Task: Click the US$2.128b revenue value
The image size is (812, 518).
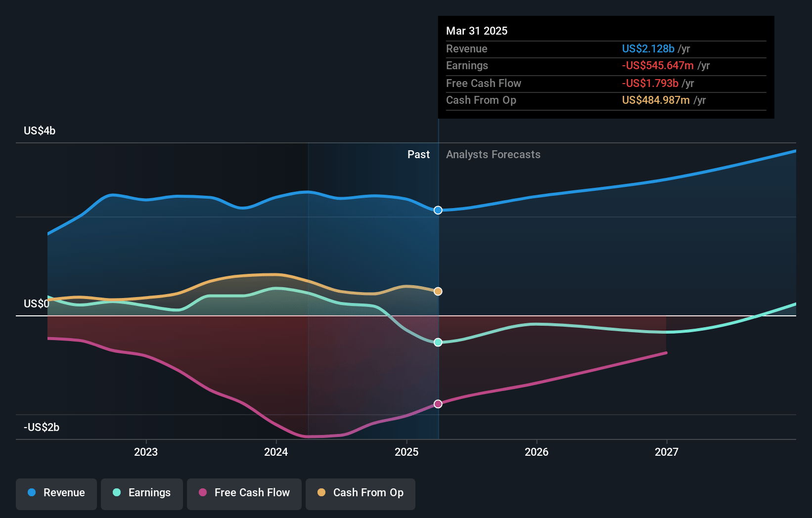Action: click(x=648, y=48)
